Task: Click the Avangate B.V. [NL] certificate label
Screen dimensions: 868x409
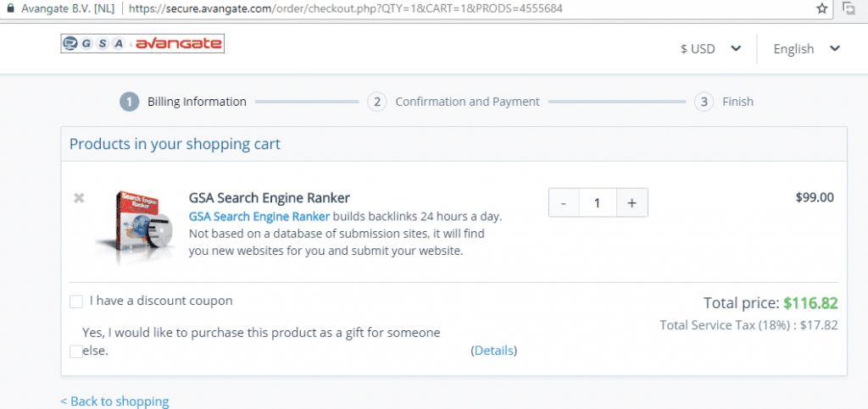Action: click(x=68, y=8)
